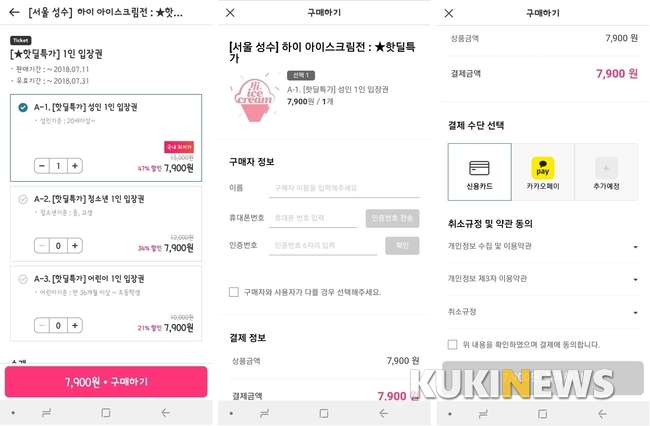Screen dimensions: 650x426
Task: Click the 인증번호 전송 button
Action: pos(392,218)
